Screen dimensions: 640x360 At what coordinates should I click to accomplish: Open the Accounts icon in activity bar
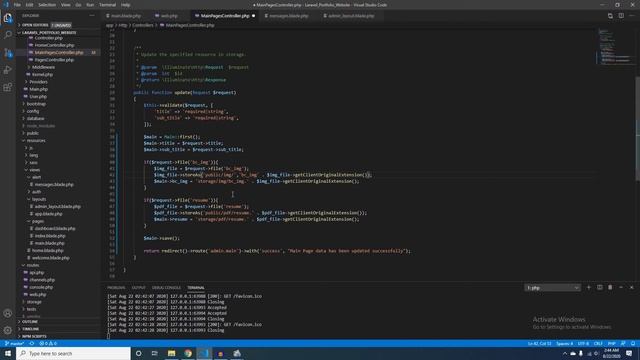(x=8, y=313)
